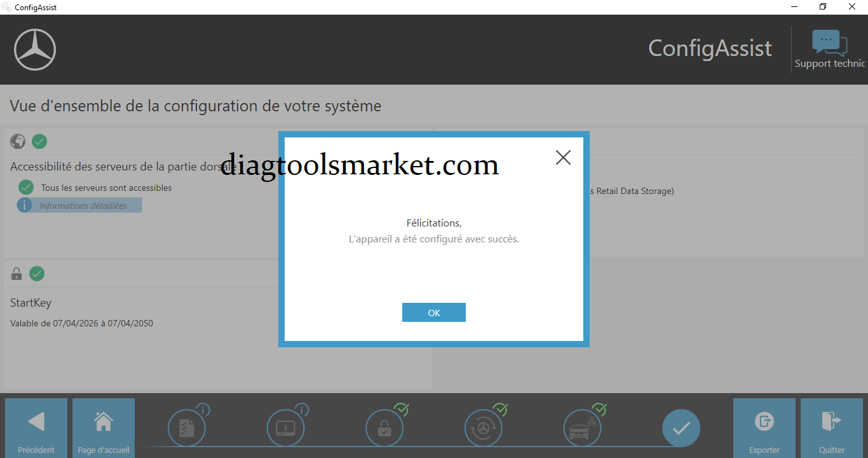Open Page d'accueil home button
This screenshot has width=868, height=458.
(x=104, y=427)
